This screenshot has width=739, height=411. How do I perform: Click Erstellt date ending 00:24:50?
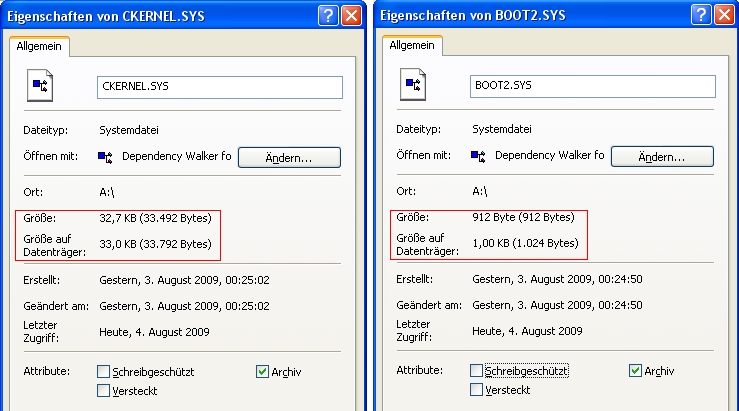(x=557, y=279)
